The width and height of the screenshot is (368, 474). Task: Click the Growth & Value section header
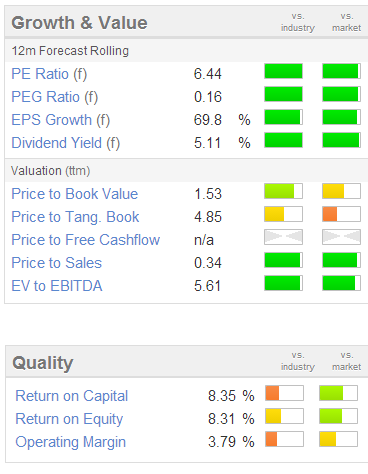tap(79, 23)
